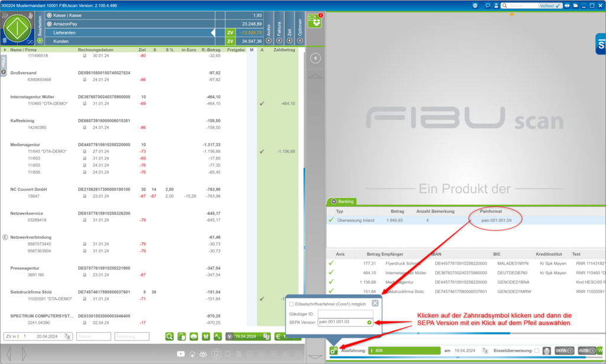Open the mailbox icon with red badge
The height and width of the screenshot is (364, 606).
[x=315, y=21]
